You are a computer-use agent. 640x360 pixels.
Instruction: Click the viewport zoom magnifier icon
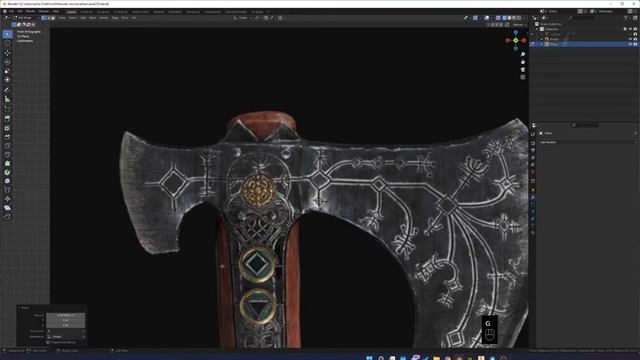tap(523, 54)
